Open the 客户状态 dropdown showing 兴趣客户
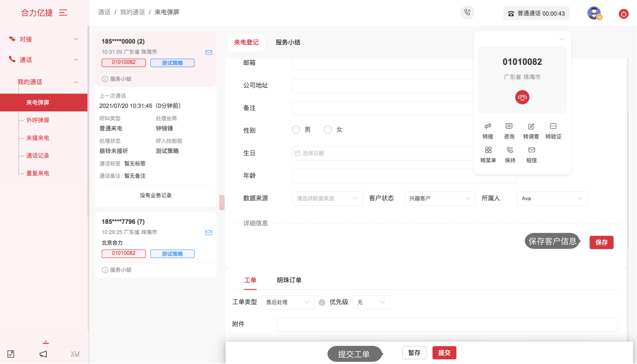 439,199
